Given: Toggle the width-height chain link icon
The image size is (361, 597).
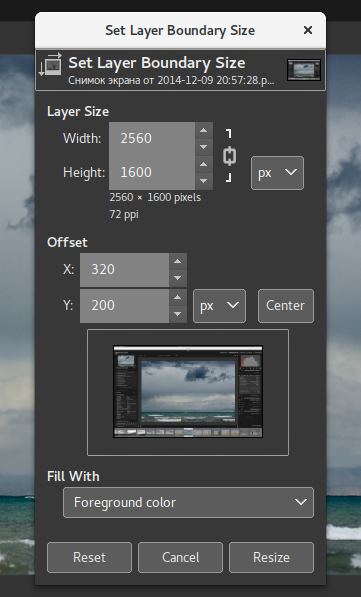Looking at the screenshot, I should 229,156.
